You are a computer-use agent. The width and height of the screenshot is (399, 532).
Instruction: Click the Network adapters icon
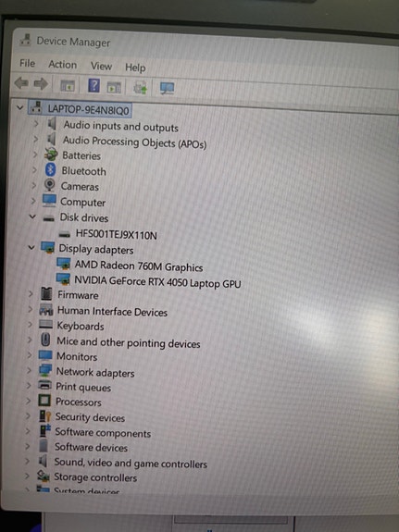(x=45, y=370)
